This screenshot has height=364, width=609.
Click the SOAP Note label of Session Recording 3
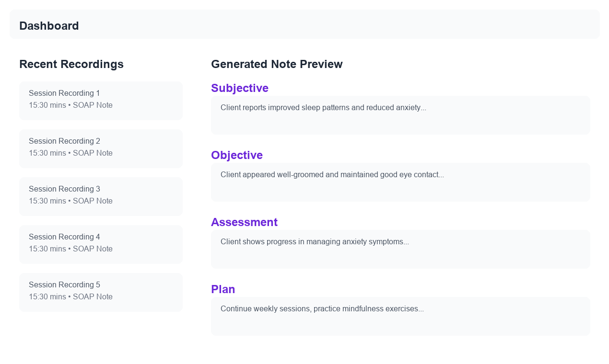coord(93,201)
